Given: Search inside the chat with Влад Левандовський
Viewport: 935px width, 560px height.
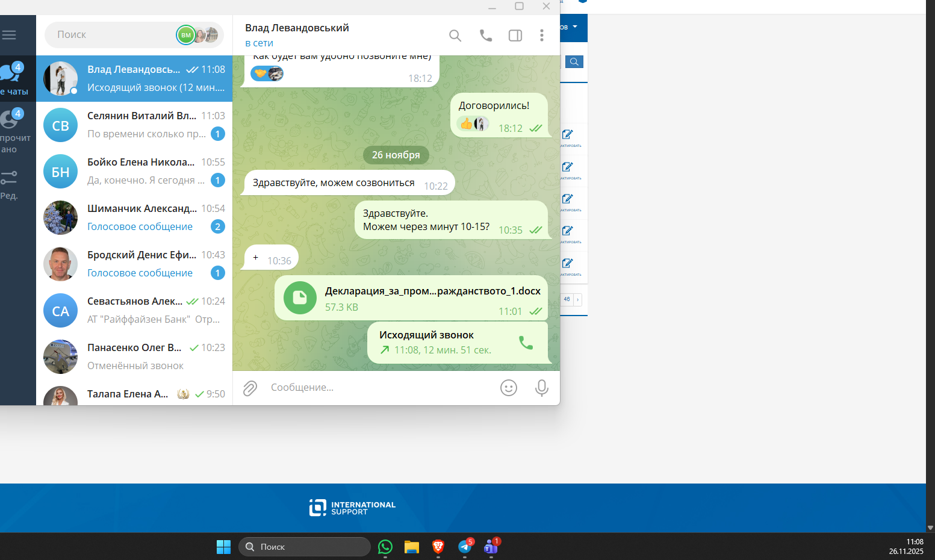Looking at the screenshot, I should (x=455, y=36).
